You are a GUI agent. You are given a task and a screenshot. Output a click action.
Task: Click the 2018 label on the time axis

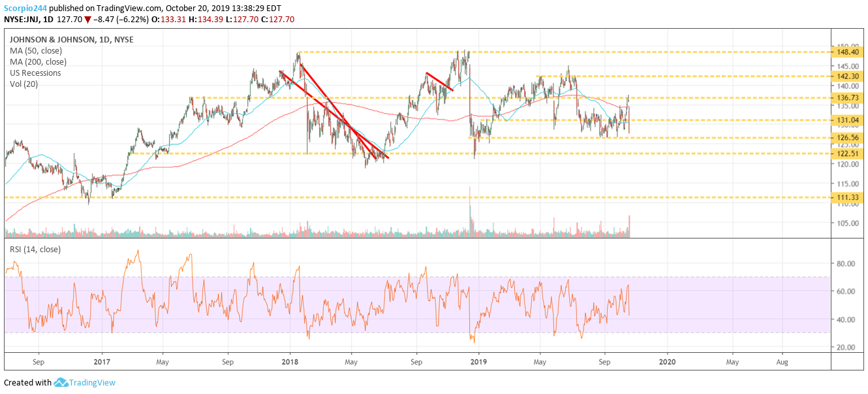click(290, 361)
